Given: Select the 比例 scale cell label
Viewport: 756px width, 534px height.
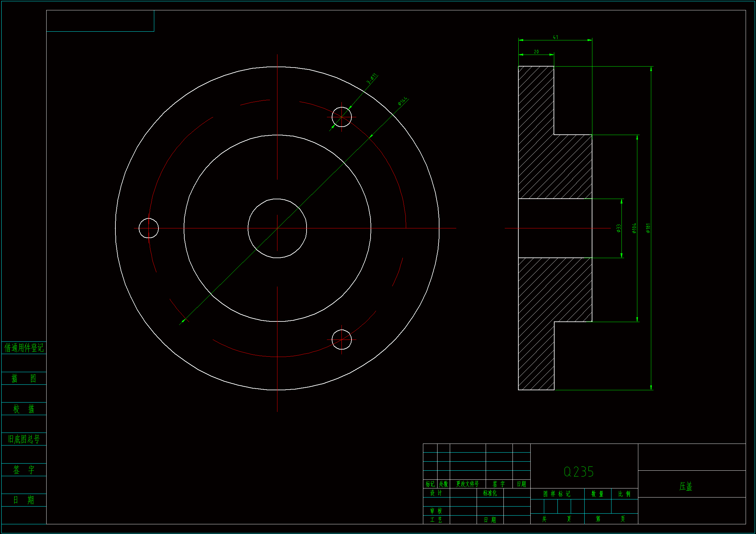Looking at the screenshot, I should [624, 494].
